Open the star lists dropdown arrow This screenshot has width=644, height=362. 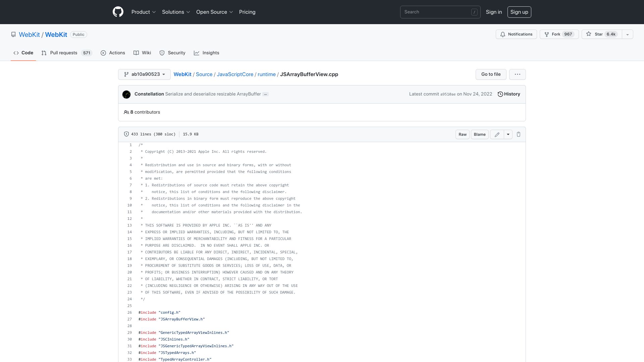click(628, 34)
